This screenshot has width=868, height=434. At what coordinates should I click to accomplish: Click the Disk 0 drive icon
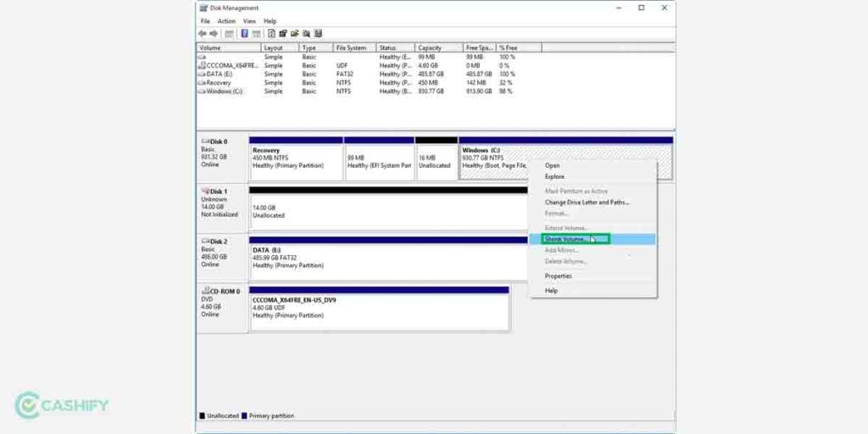pyautogui.click(x=205, y=142)
